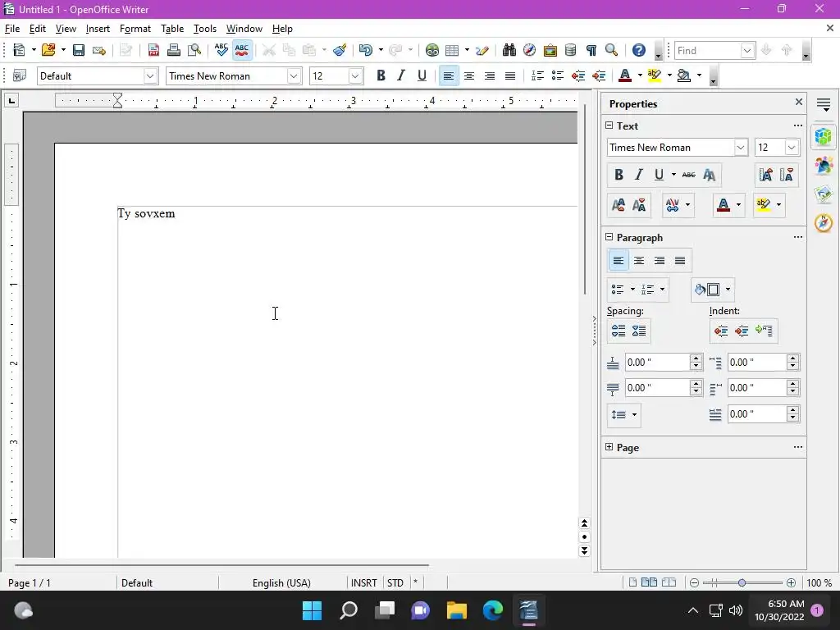Open the Window menu
The image size is (840, 630).
tap(244, 29)
